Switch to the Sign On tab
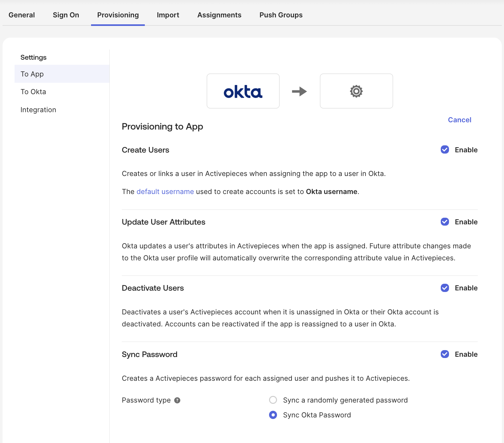Image resolution: width=504 pixels, height=443 pixels. pos(66,15)
